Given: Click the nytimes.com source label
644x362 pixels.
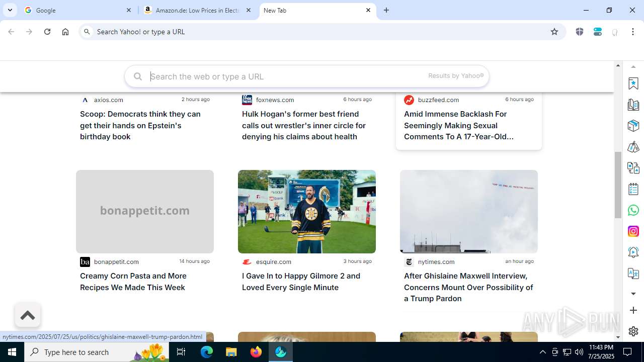Looking at the screenshot, I should (x=436, y=261).
